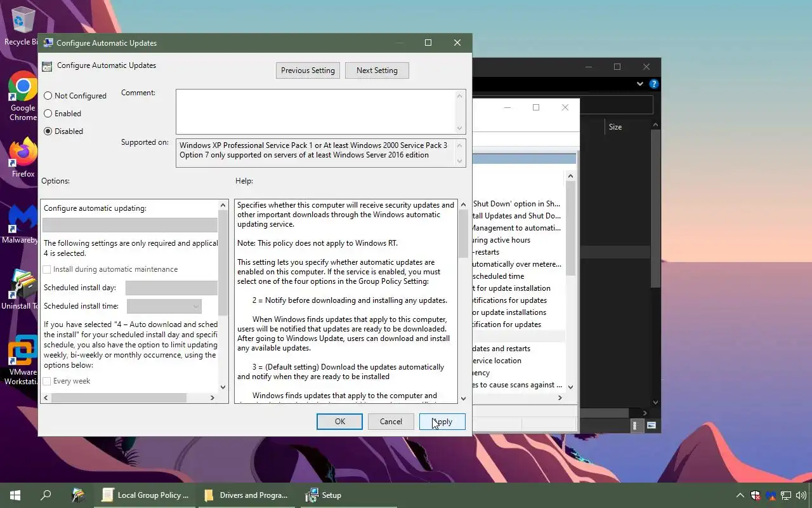Click Group Policy horizontal scroll right arrow
The image size is (812, 508).
click(x=560, y=398)
